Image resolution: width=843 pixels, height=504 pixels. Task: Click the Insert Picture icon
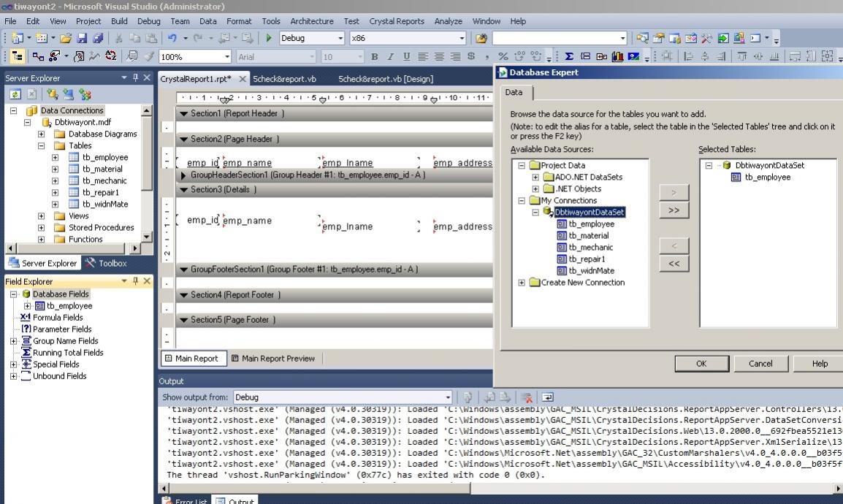pos(634,56)
